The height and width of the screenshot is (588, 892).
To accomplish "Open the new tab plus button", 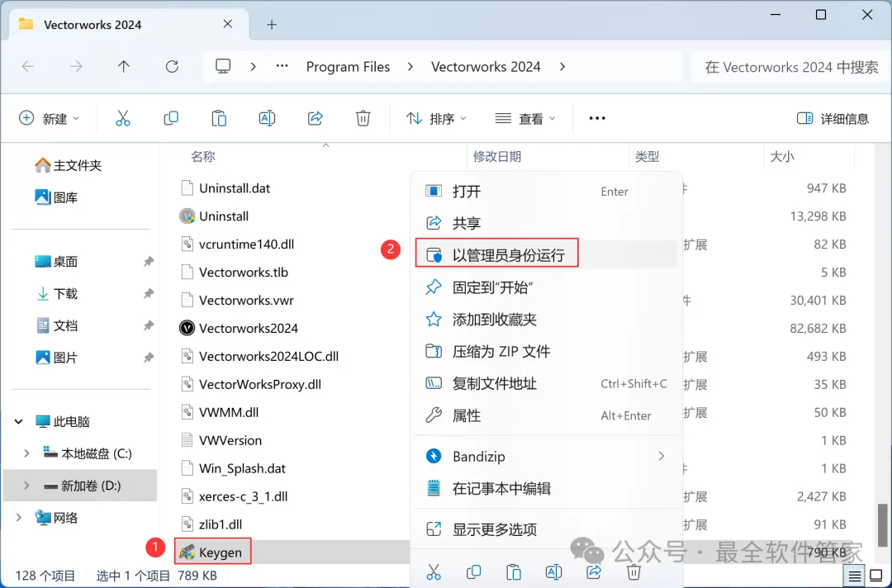I will [272, 25].
